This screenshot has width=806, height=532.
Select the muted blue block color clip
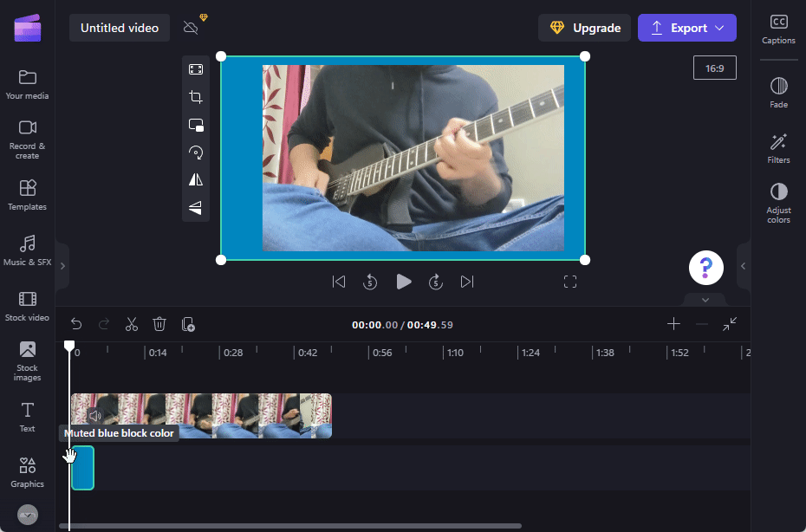click(x=83, y=468)
